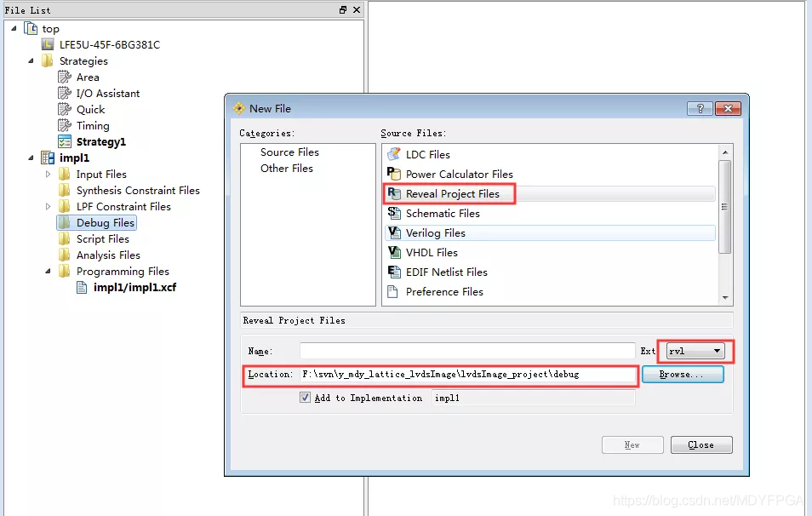Screen dimensions: 812x516
Task: Open the dialog help question-mark button
Action: pos(700,108)
